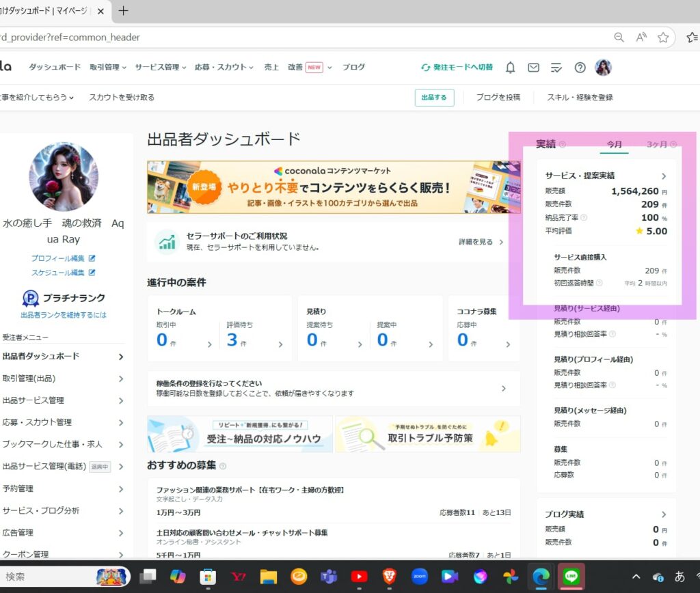Switch to ordering mode (発注モードへ切替)
Image resolution: width=700 pixels, height=593 pixels.
457,68
